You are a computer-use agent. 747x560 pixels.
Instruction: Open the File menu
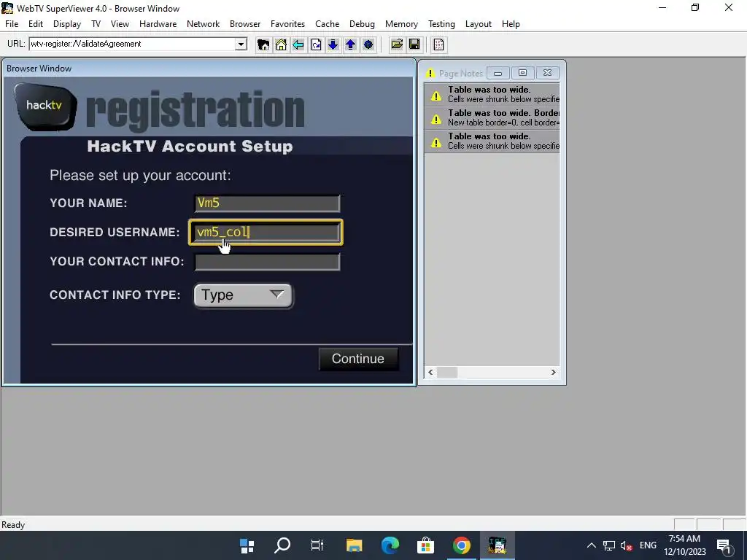click(x=12, y=24)
